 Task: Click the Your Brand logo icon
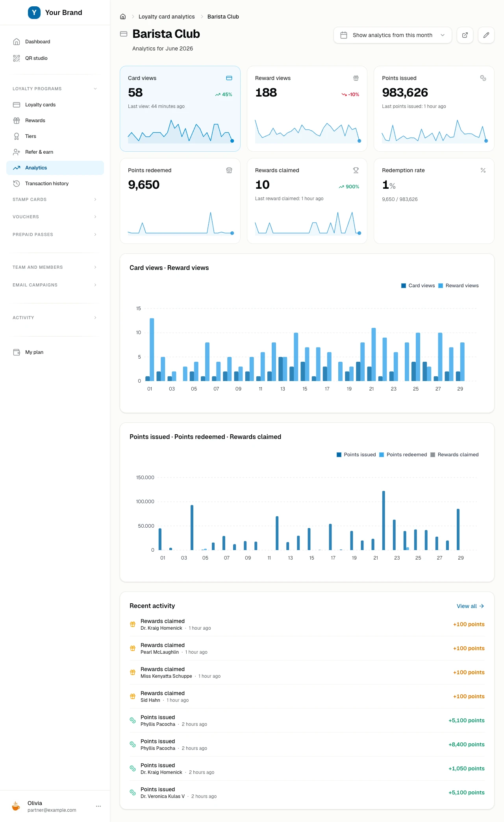click(34, 13)
